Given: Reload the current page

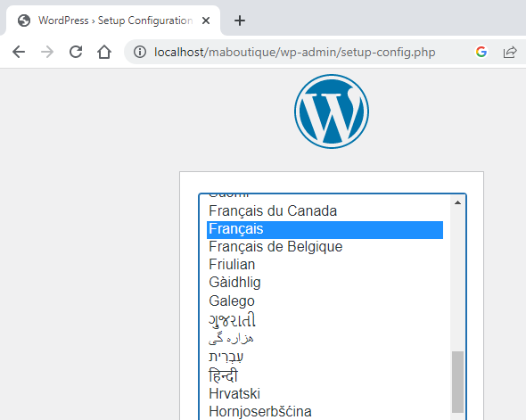Looking at the screenshot, I should coord(76,52).
